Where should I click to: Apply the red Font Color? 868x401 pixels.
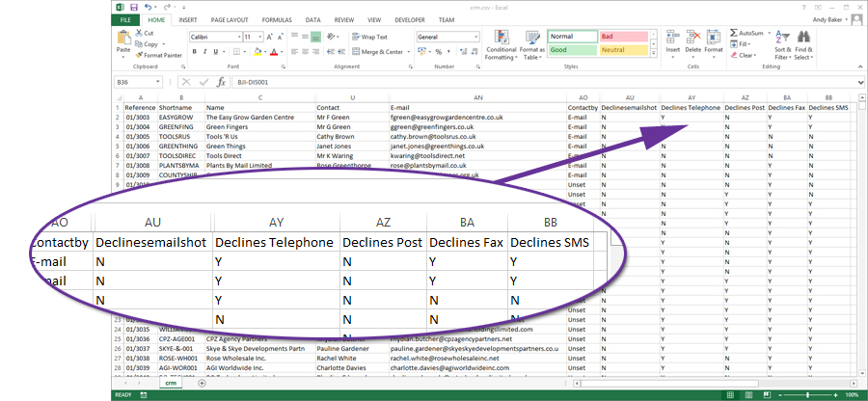tap(274, 52)
